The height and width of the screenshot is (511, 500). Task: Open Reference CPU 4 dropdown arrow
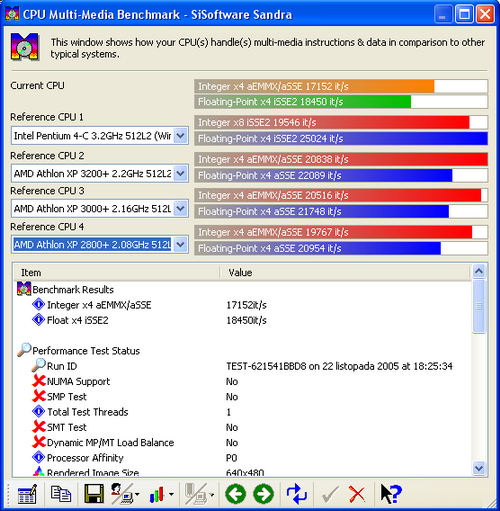(180, 245)
